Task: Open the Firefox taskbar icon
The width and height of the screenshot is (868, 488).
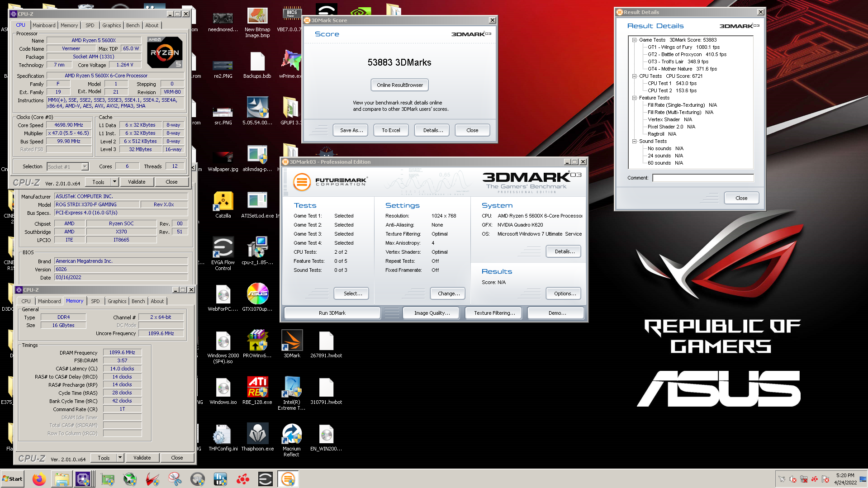Action: pos(39,479)
